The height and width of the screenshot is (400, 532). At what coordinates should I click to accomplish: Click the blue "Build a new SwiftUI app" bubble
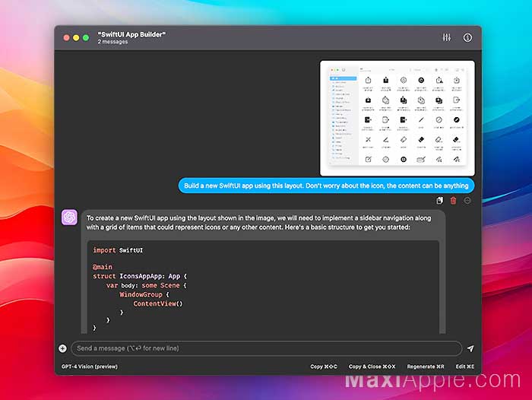pos(326,186)
